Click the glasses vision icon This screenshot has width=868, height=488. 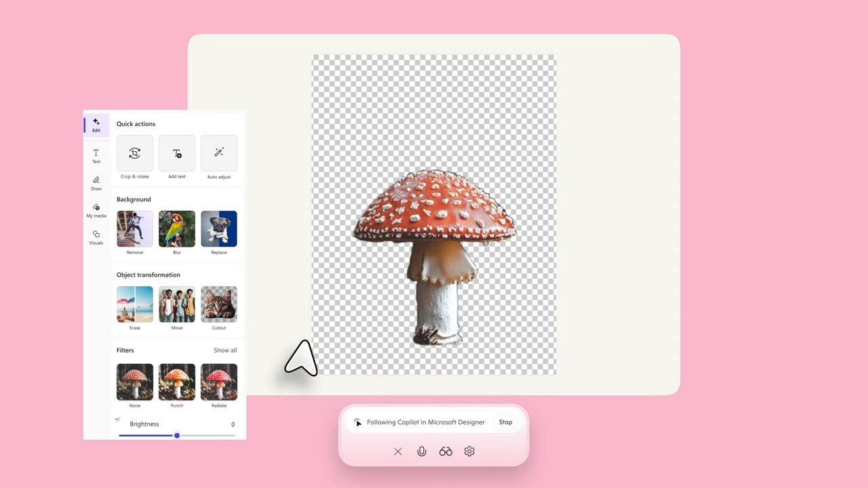[x=446, y=451]
